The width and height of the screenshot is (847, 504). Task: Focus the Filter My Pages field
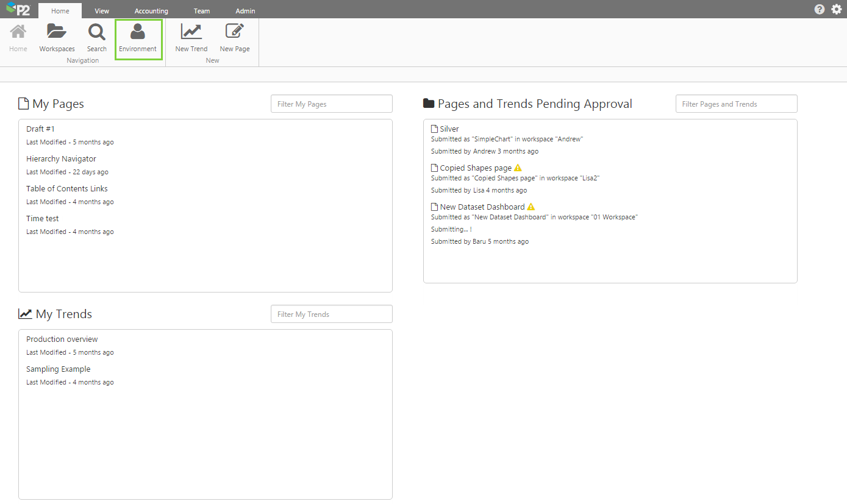(x=332, y=104)
